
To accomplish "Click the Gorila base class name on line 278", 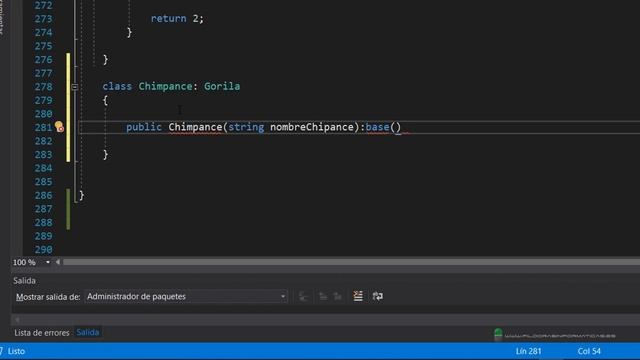I will tap(222, 87).
